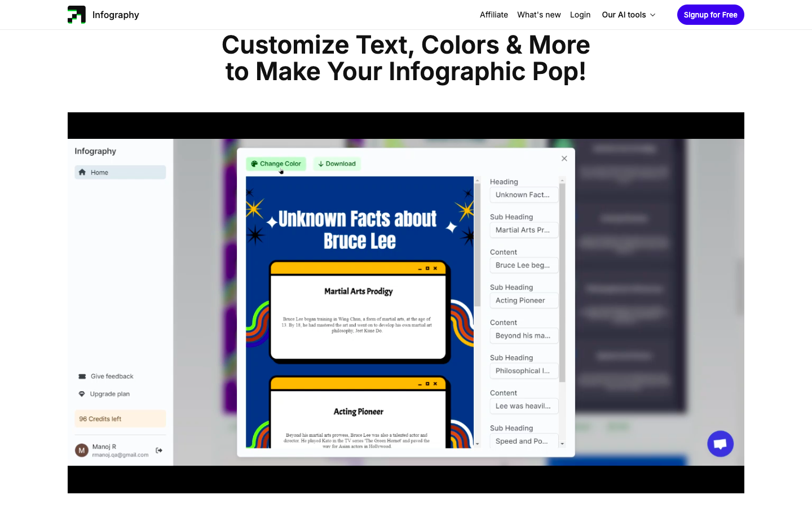Image resolution: width=812 pixels, height=508 pixels.
Task: Click the Signup for Free button
Action: 710,15
